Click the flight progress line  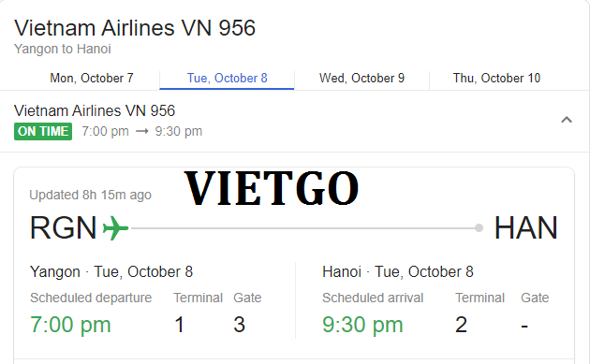[302, 228]
